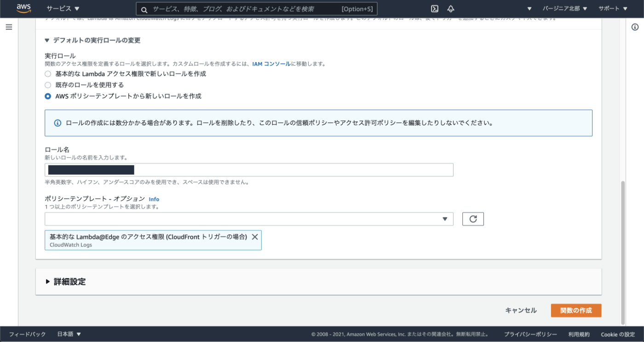Click the info icon in the notice box
The height and width of the screenshot is (342, 644).
[57, 123]
